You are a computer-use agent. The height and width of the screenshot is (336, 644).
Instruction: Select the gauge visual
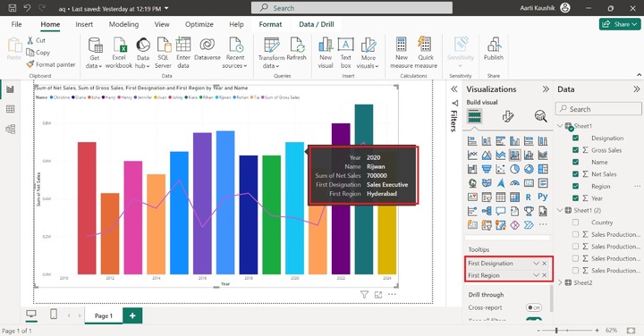coord(514,183)
